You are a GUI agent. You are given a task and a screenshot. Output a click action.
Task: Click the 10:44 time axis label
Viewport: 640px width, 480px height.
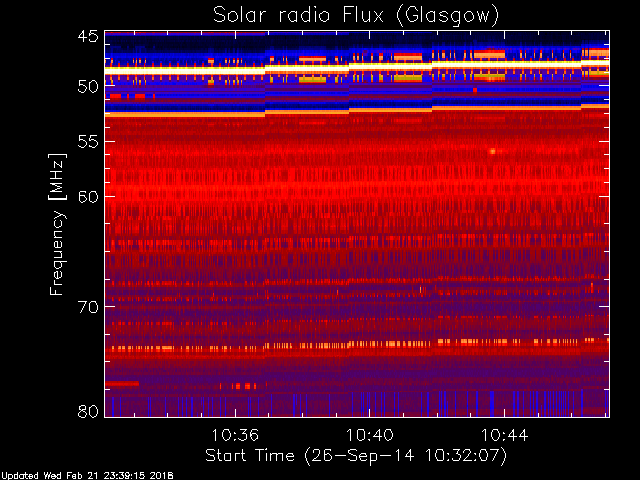(505, 436)
